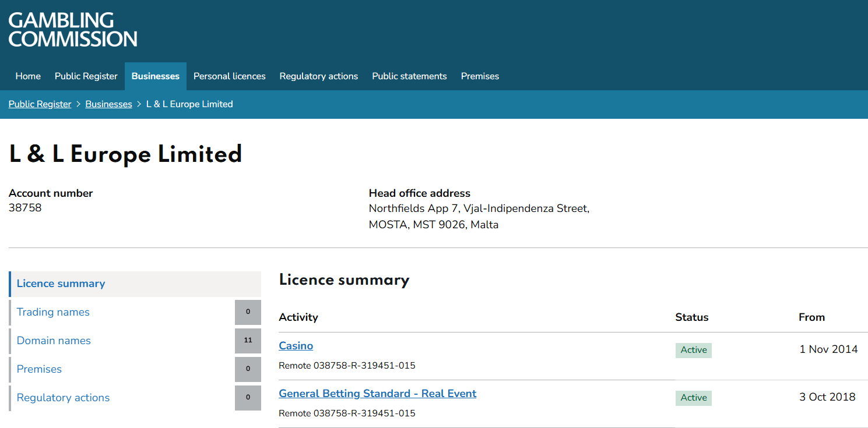
Task: Open Trading names in the side menu
Action: click(x=53, y=312)
